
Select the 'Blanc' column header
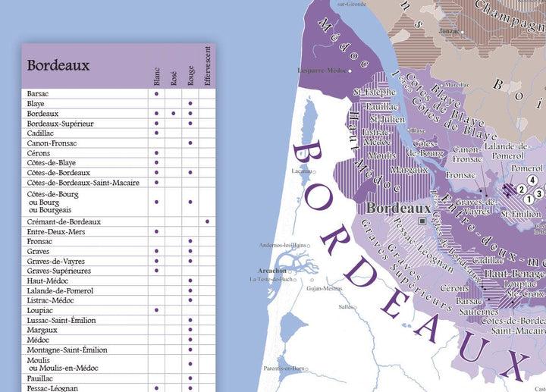click(x=156, y=77)
